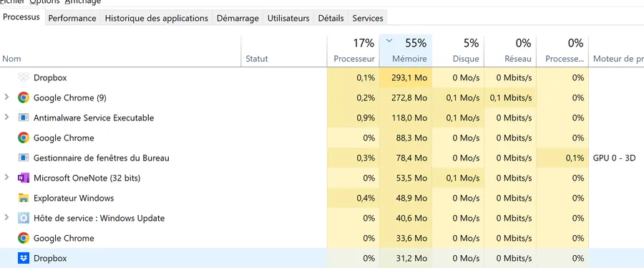Open the Services tab
This screenshot has height=268, width=644.
click(x=368, y=18)
